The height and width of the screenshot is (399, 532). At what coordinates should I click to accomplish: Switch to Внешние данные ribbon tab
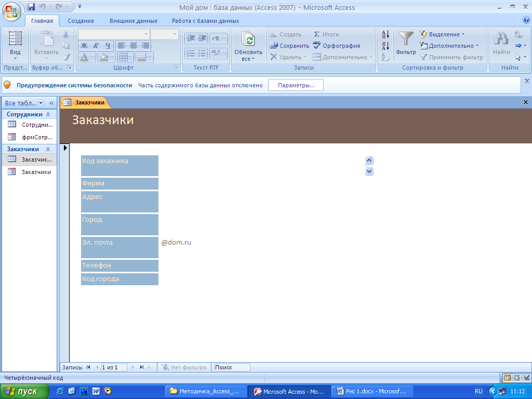(134, 21)
